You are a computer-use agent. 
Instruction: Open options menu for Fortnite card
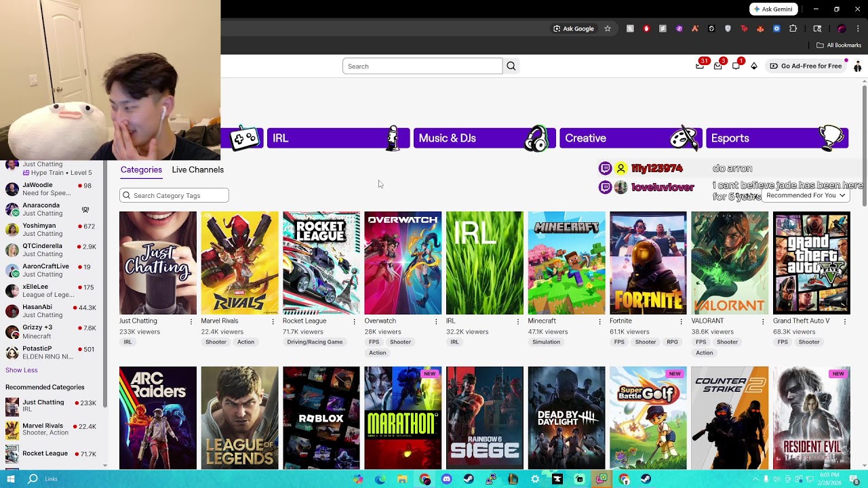coord(681,321)
